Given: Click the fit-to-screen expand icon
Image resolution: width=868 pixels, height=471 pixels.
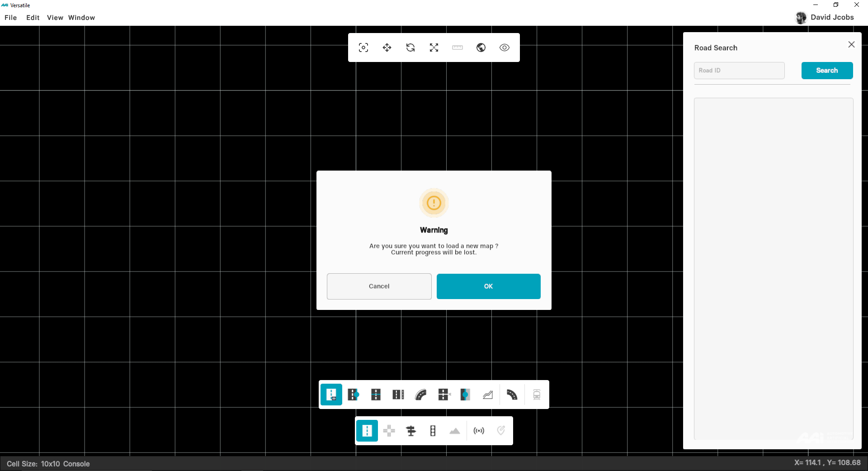Looking at the screenshot, I should coord(434,48).
